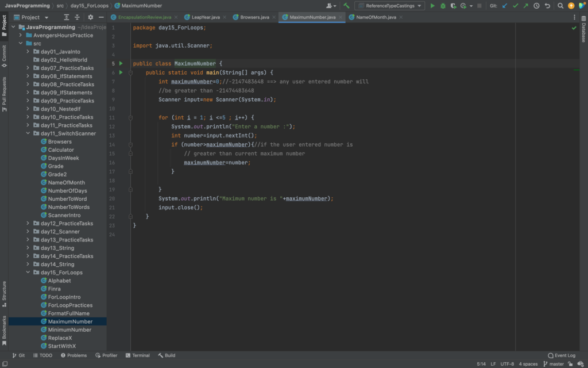Open Git history clock icon
588x368 pixels.
(x=536, y=6)
